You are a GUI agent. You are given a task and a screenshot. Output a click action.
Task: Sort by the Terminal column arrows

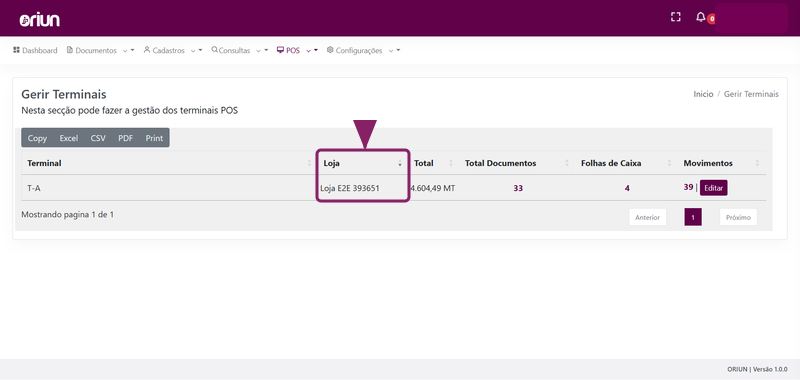pyautogui.click(x=309, y=163)
